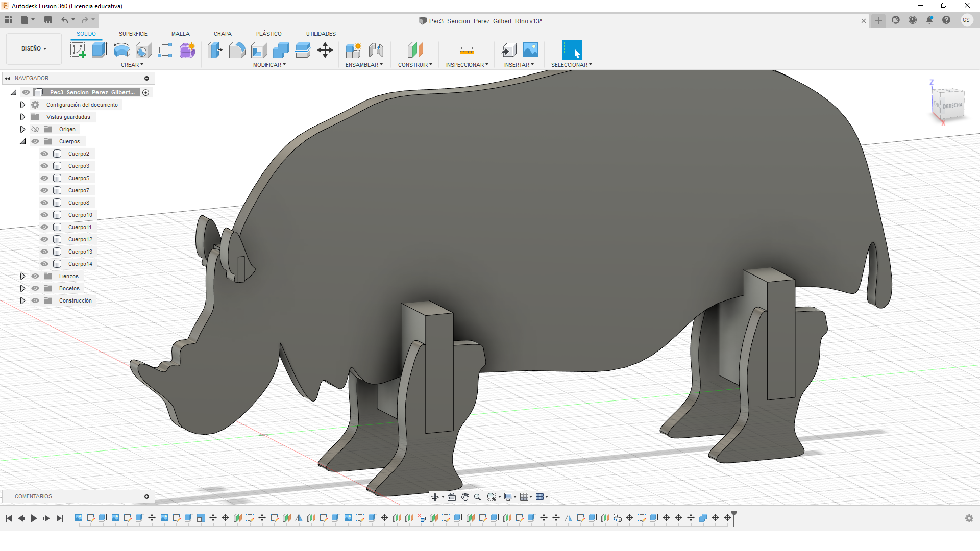The width and height of the screenshot is (980, 551).
Task: Hide Cuerpo7 using its eye icon
Action: click(44, 190)
